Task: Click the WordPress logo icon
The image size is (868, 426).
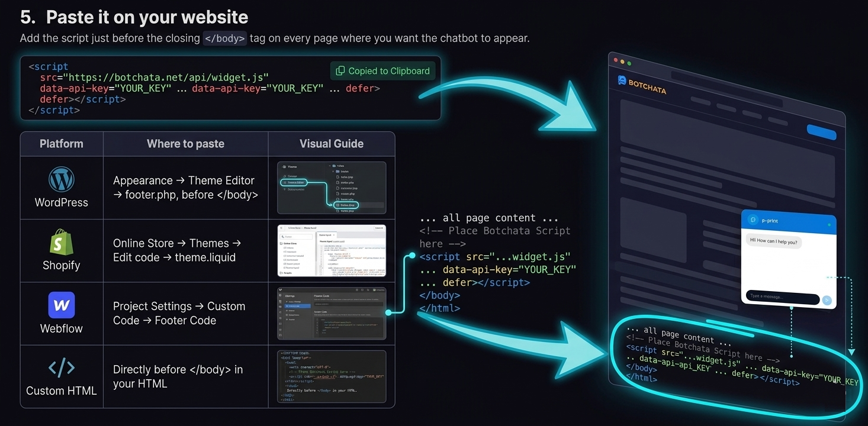Action: [x=62, y=179]
